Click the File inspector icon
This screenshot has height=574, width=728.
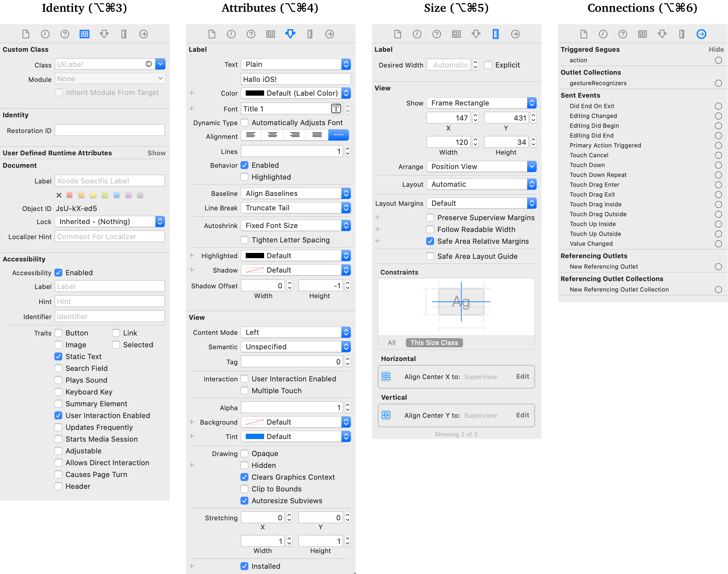pos(26,34)
